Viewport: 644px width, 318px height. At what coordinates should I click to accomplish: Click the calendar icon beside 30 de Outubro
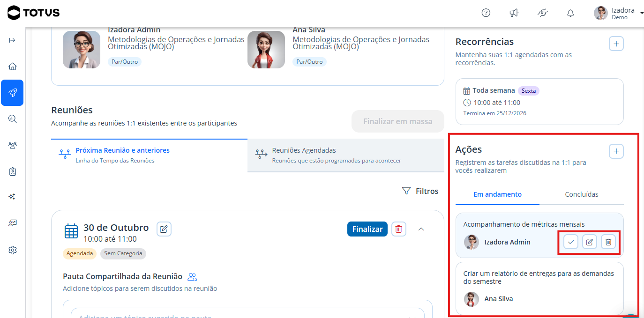71,231
